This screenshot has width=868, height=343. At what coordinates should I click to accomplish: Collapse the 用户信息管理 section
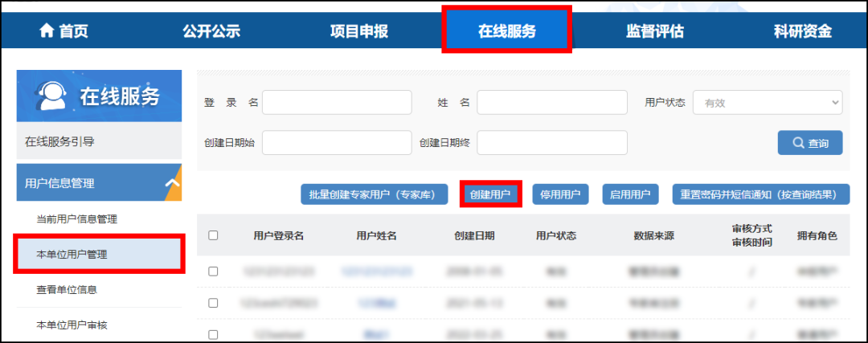click(171, 183)
